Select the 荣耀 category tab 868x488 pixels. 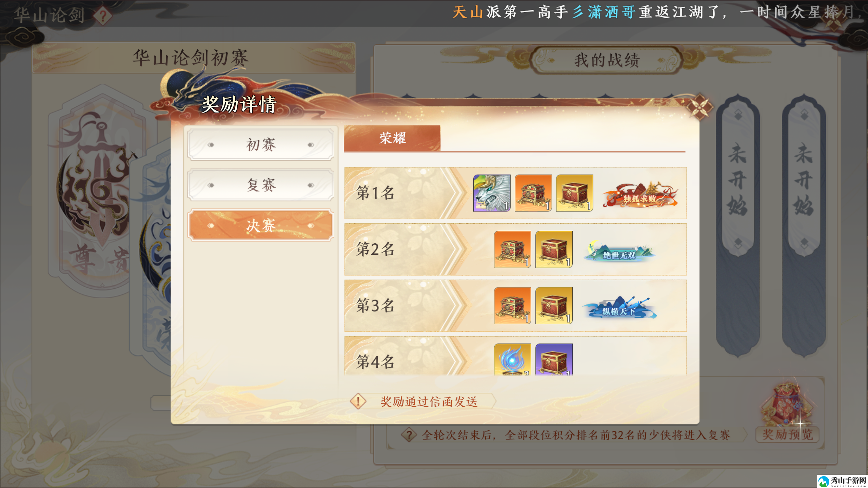(392, 138)
